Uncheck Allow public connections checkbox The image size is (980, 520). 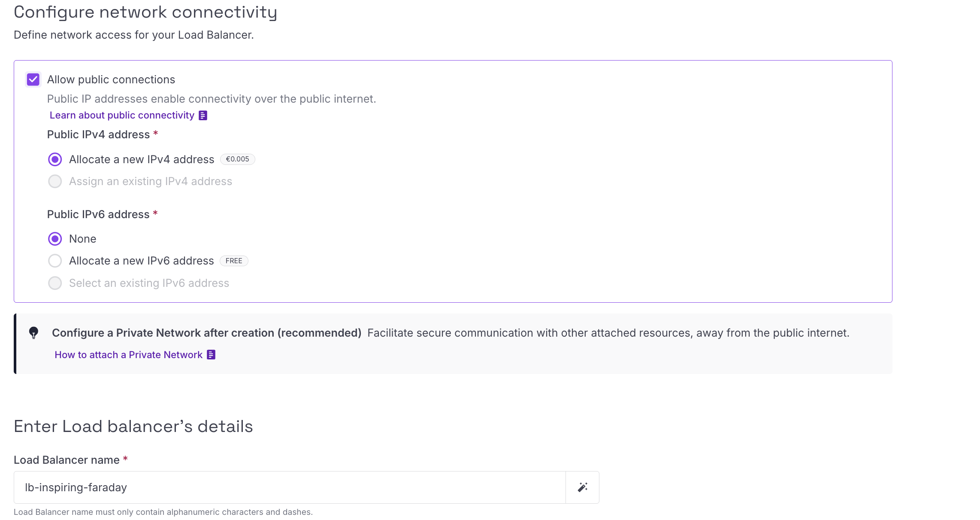(x=33, y=79)
